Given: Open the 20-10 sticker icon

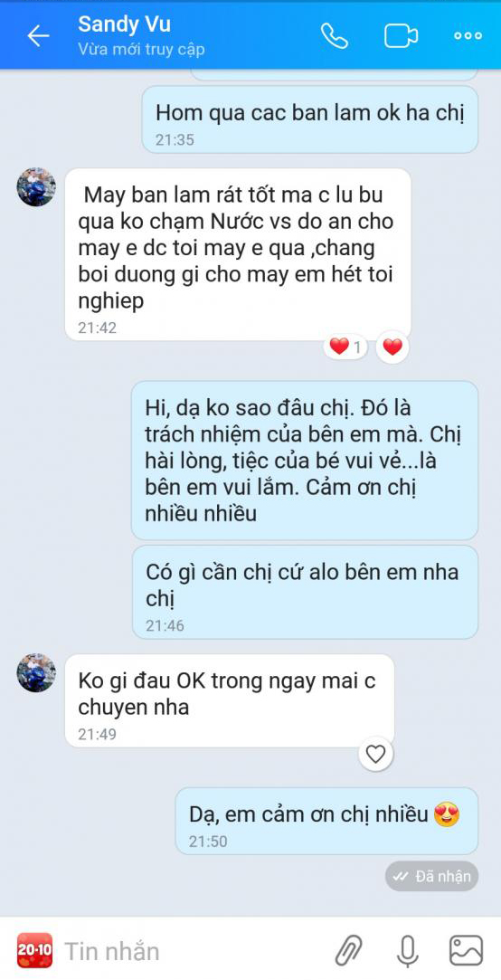Looking at the screenshot, I should coord(34,950).
